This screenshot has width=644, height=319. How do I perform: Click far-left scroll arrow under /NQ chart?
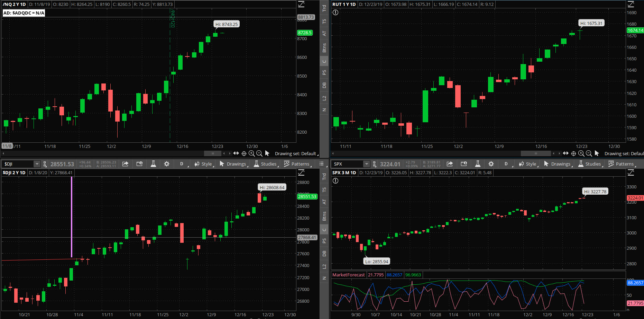pos(3,153)
